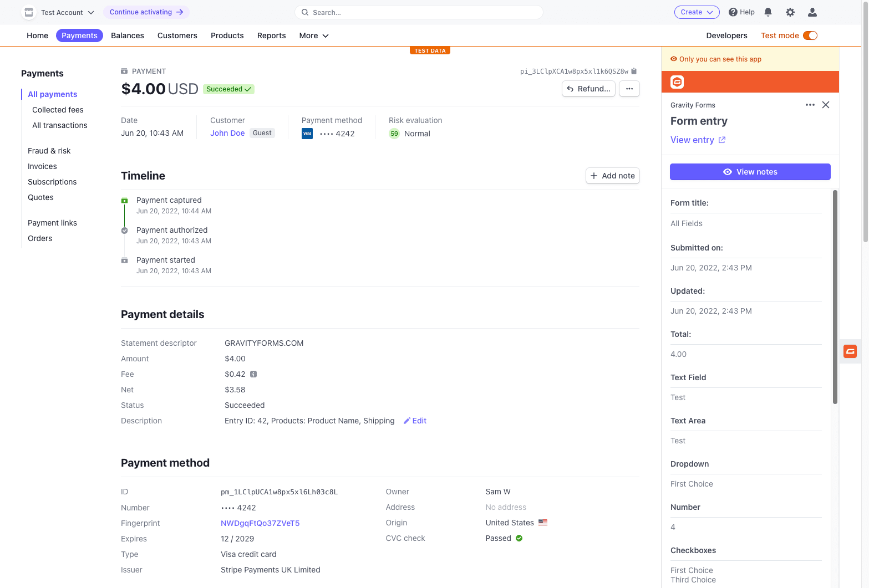Click the Refund button
The image size is (869, 588).
(x=588, y=89)
